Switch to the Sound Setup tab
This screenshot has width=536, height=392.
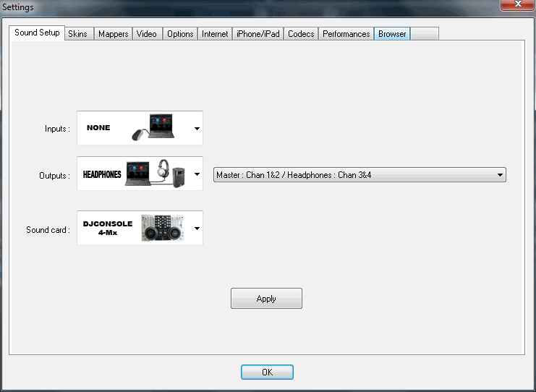(37, 33)
